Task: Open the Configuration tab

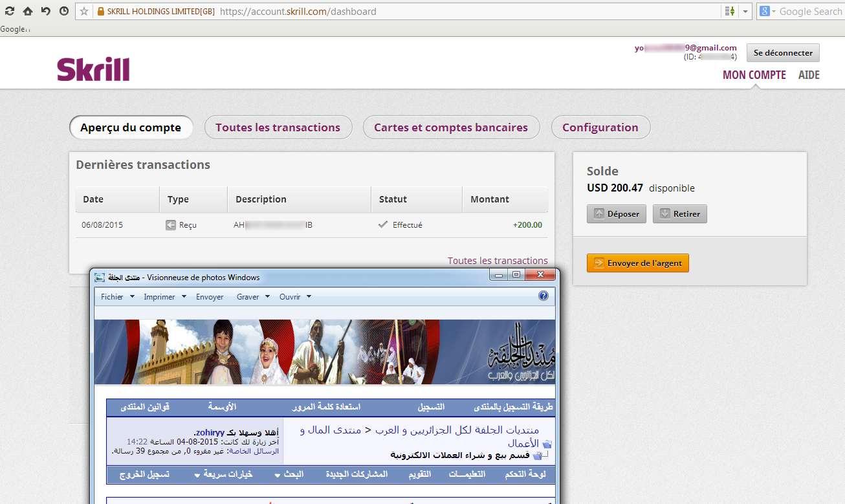Action: click(x=600, y=127)
